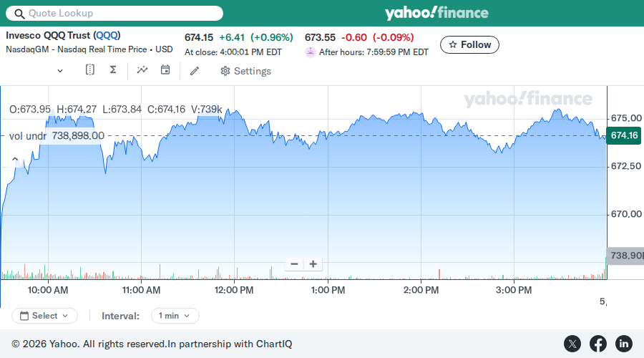644x358 pixels.
Task: Click the Invesco QQQ Trust title
Action: coord(63,35)
